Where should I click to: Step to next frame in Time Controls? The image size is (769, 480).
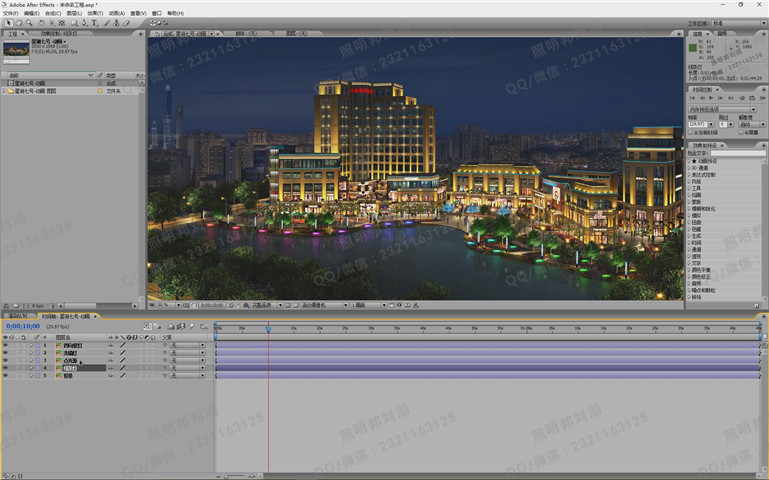[720, 98]
